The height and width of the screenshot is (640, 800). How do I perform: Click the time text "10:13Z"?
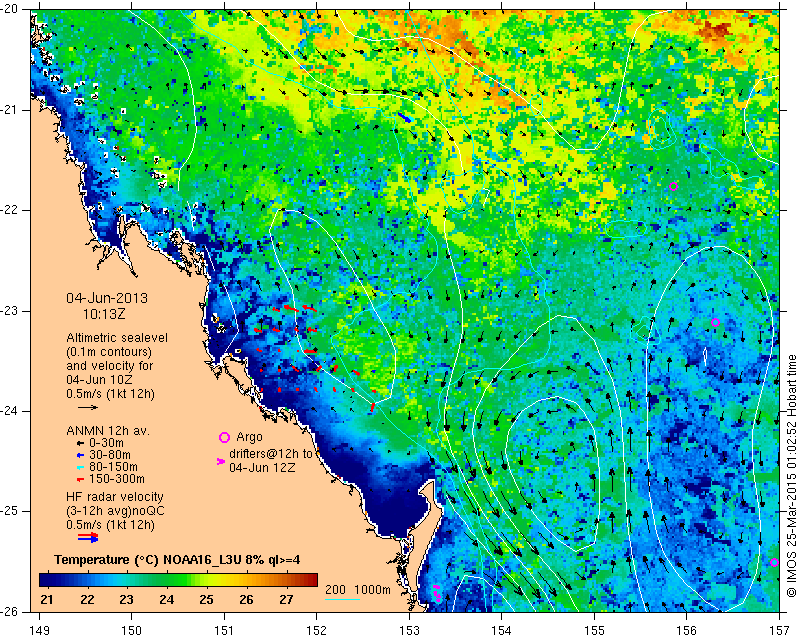pyautogui.click(x=104, y=314)
